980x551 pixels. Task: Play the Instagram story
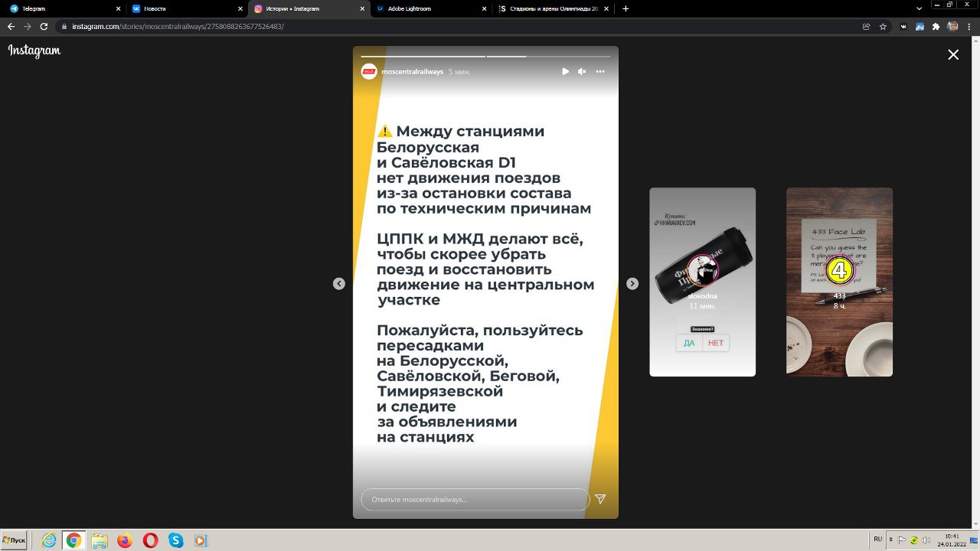565,71
